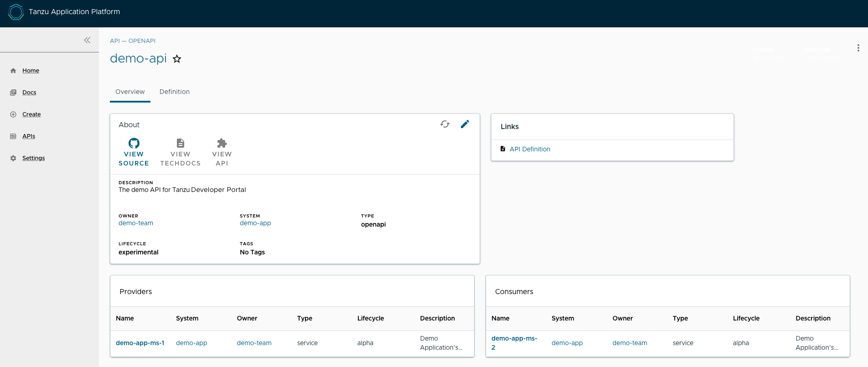The height and width of the screenshot is (367, 868).
Task: Open demo-team owner in Consumers row
Action: click(630, 343)
